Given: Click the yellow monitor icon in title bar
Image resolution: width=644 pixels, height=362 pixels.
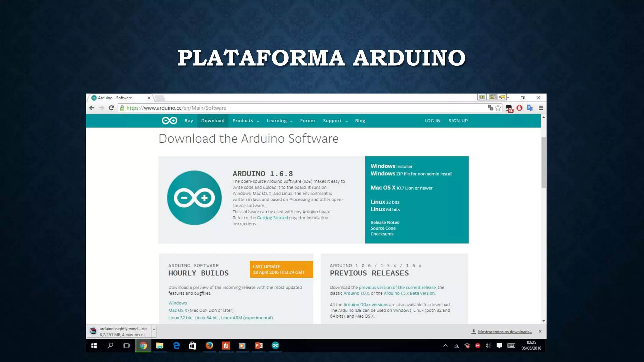Looking at the screenshot, I should [492, 97].
